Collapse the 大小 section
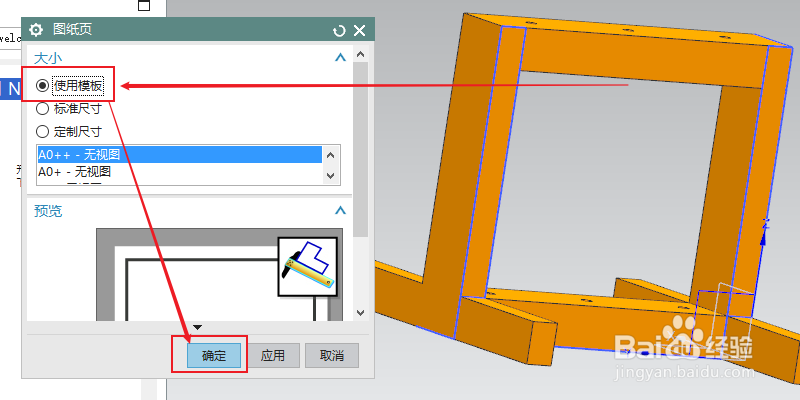Viewport: 800px width, 400px height. click(x=340, y=58)
